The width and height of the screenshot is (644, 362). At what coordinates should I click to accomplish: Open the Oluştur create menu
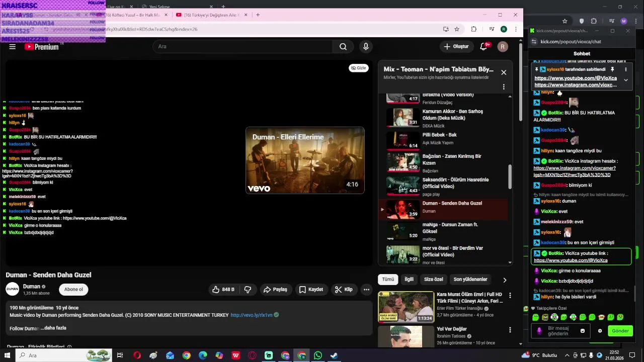pos(456,47)
